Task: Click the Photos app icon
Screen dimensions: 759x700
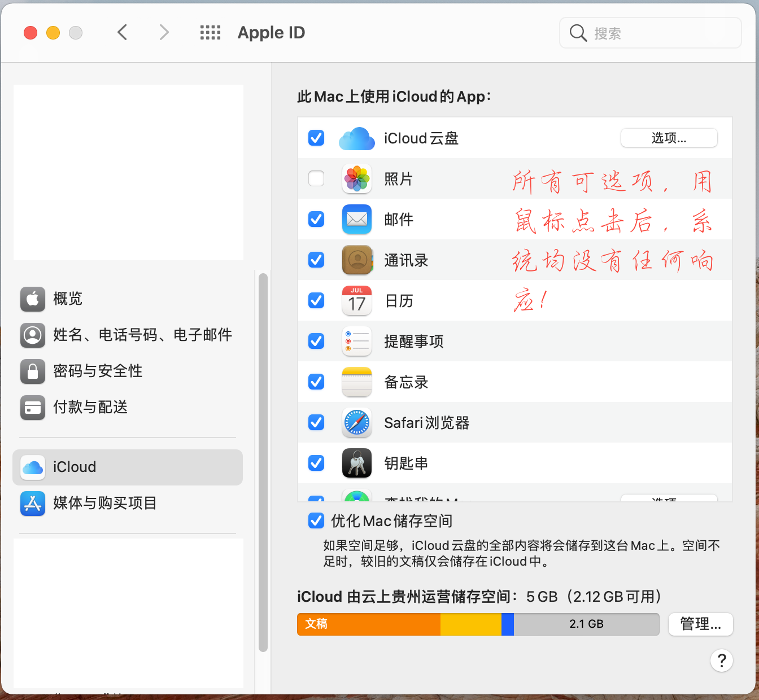Action: tap(357, 179)
